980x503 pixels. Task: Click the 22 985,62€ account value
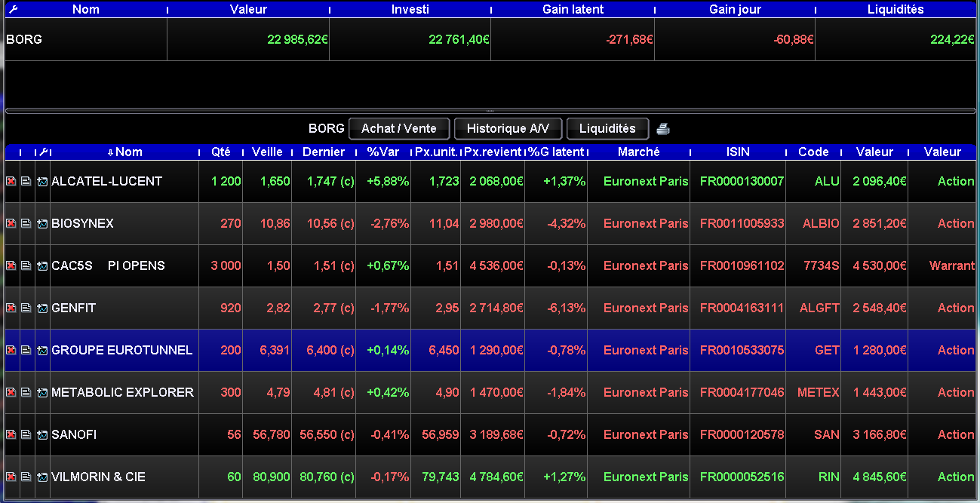tap(297, 40)
